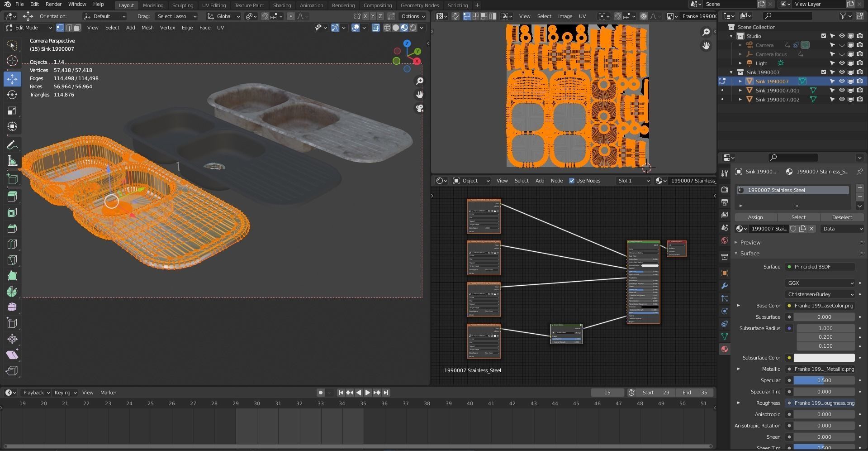This screenshot has width=868, height=451.
Task: Open the Mesh menu in viewport header
Action: pyautogui.click(x=147, y=28)
